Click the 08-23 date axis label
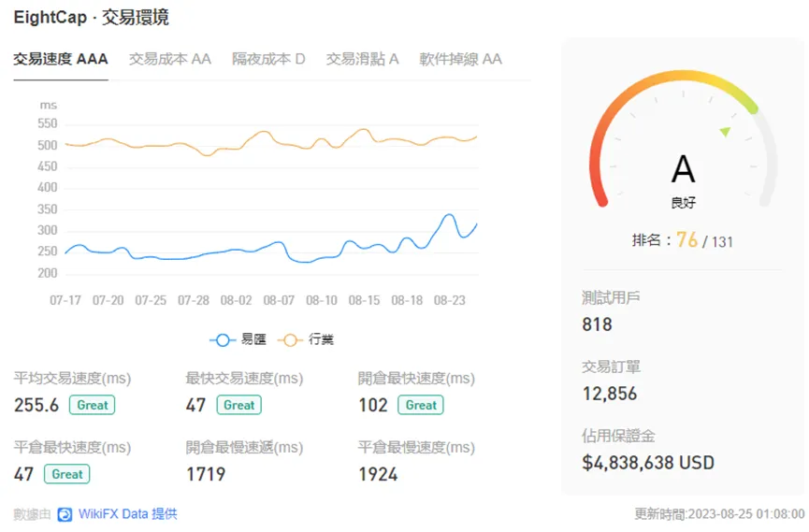The width and height of the screenshot is (809, 532). (x=449, y=300)
